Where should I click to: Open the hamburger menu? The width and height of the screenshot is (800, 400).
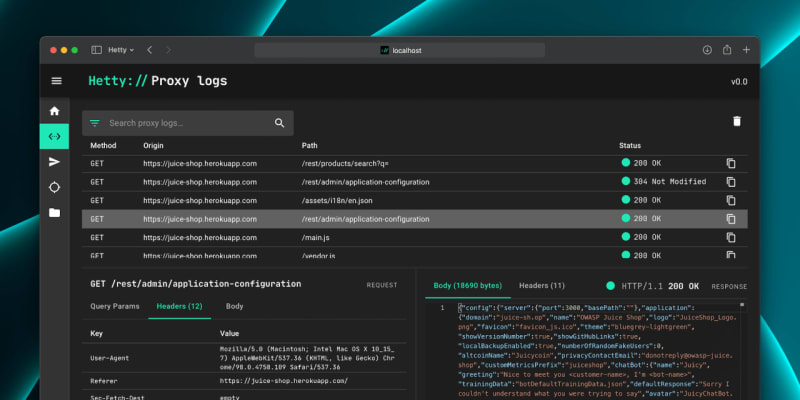[56, 81]
